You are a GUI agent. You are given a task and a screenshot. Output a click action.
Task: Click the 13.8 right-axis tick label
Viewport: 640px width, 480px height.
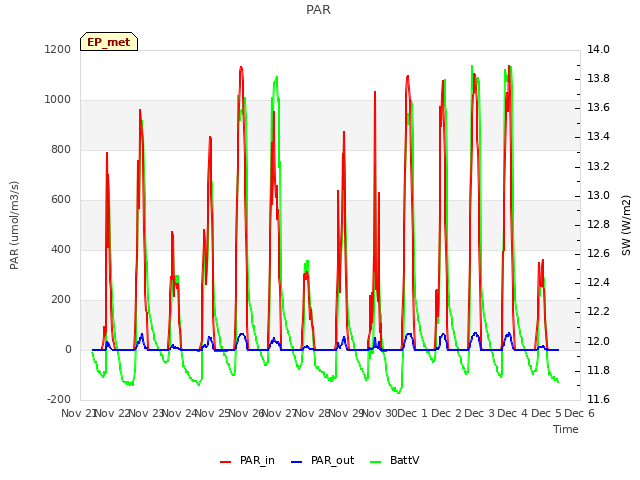598,78
